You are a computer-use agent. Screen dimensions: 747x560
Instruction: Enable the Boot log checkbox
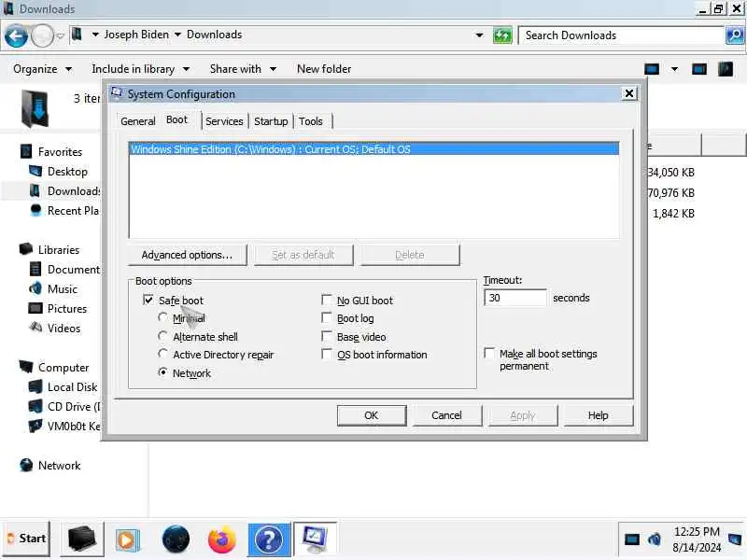point(327,317)
